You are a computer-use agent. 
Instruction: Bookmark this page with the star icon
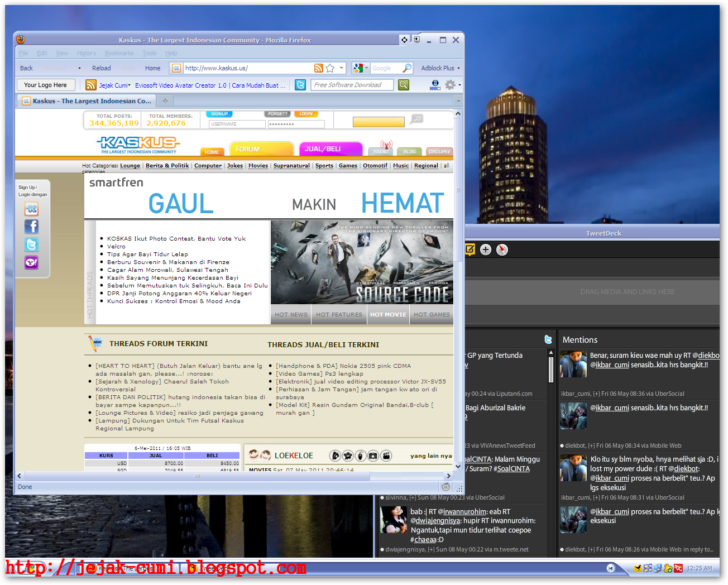click(330, 68)
